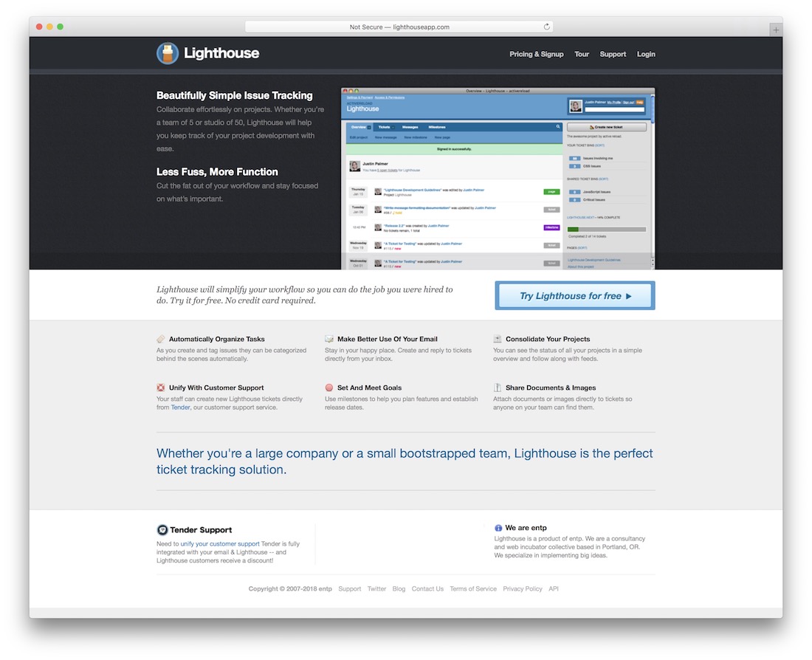The image size is (812, 660).
Task: Open the footer Support link
Action: pyautogui.click(x=350, y=588)
